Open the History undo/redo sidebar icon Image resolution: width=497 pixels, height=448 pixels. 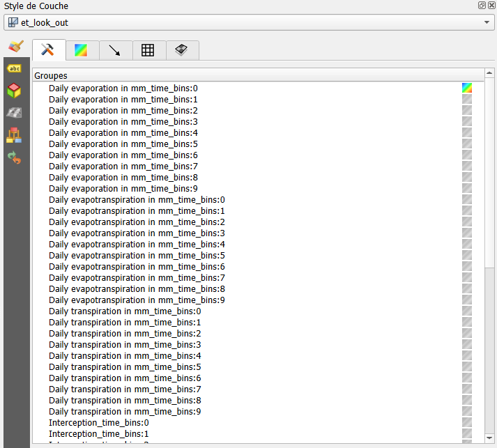click(x=14, y=157)
